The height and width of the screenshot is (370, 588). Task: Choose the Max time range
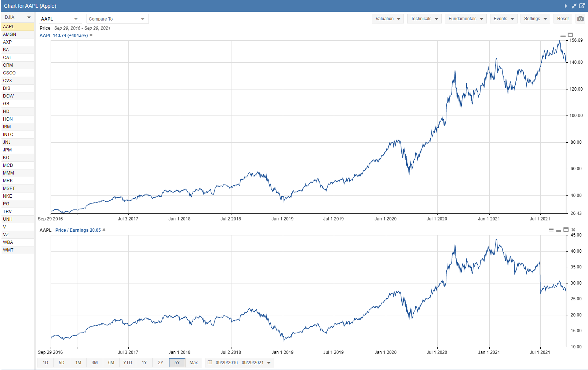point(193,363)
